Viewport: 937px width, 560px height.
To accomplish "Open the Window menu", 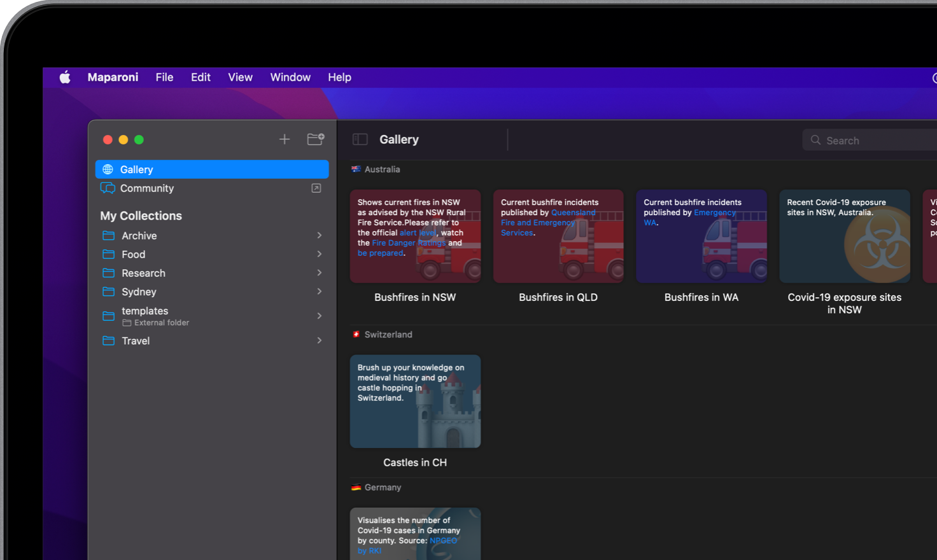I will 290,77.
